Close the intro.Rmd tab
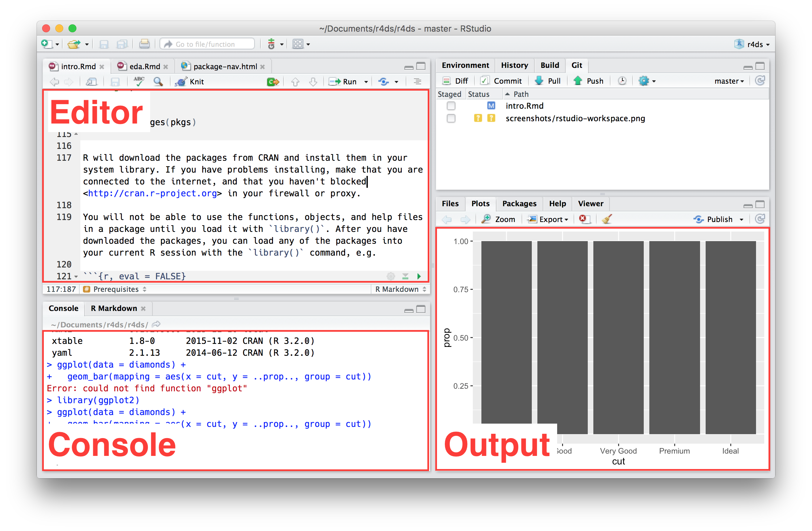Image resolution: width=812 pixels, height=531 pixels. 102,67
